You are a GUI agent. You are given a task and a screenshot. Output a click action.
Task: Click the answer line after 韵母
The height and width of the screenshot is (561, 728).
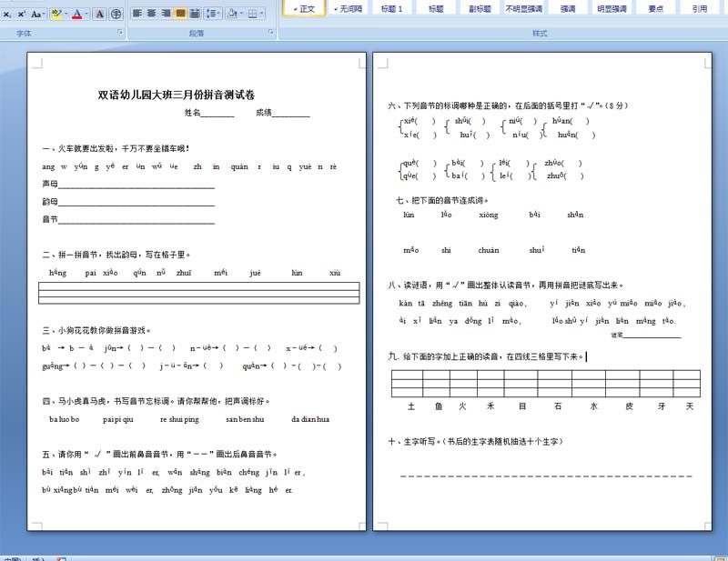pyautogui.click(x=136, y=203)
